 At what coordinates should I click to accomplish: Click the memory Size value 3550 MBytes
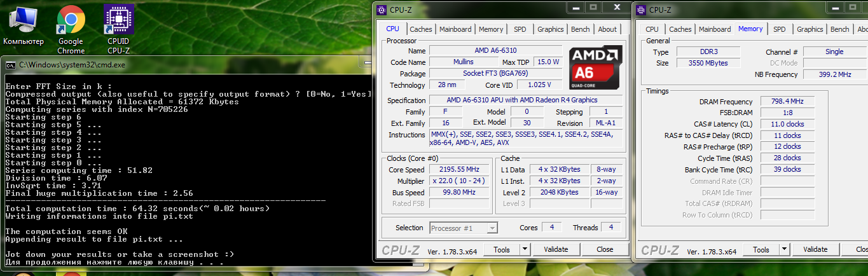coord(708,63)
